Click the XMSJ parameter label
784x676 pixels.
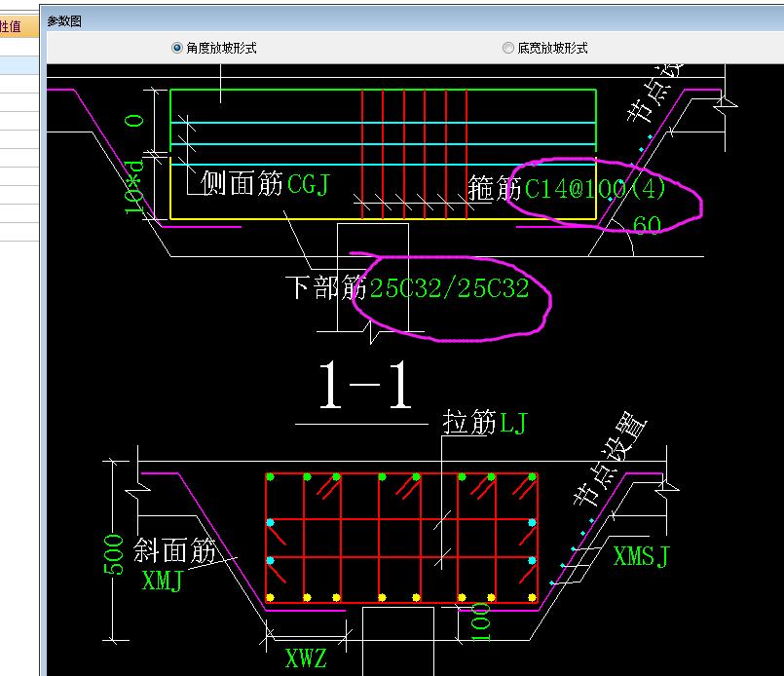[641, 556]
